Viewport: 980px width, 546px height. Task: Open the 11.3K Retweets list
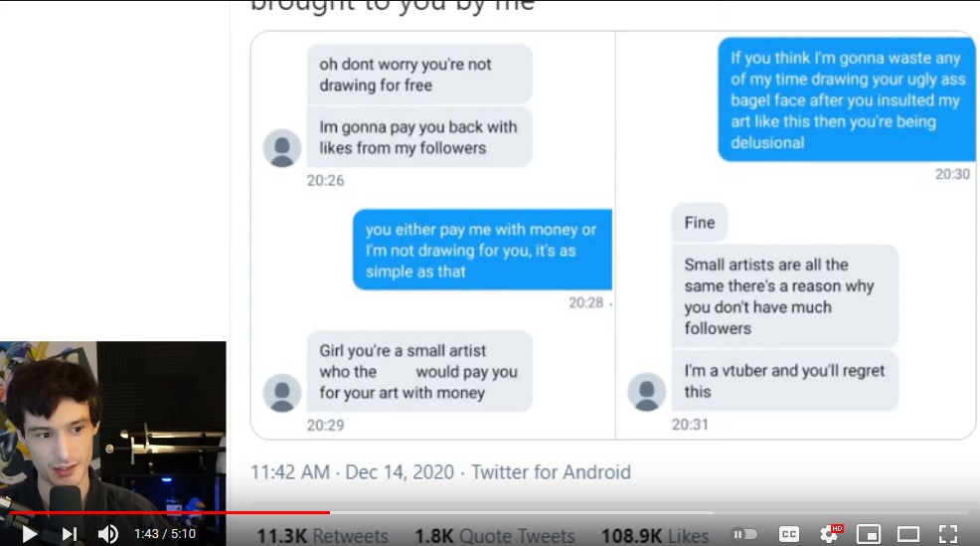(322, 536)
